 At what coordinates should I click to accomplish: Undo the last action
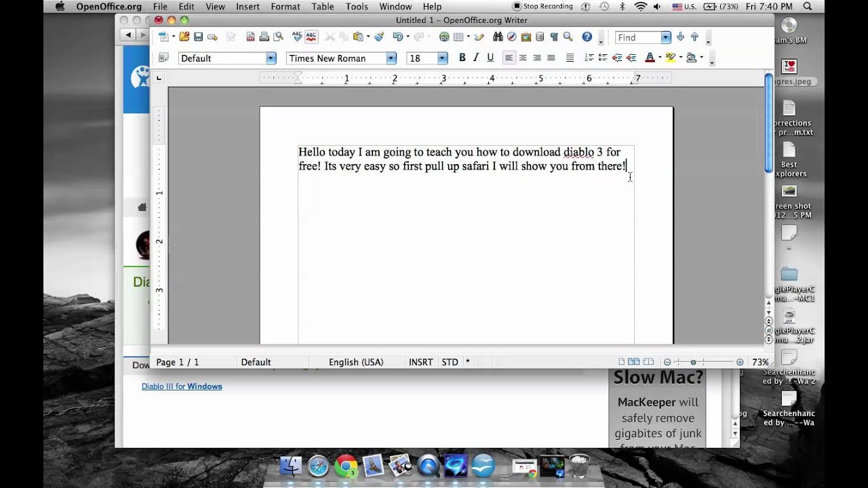[398, 37]
